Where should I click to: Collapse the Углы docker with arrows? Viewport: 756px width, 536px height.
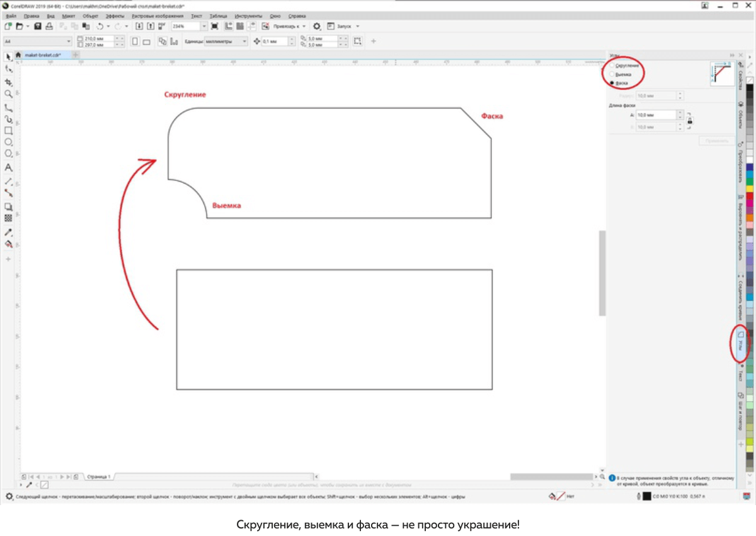(732, 55)
